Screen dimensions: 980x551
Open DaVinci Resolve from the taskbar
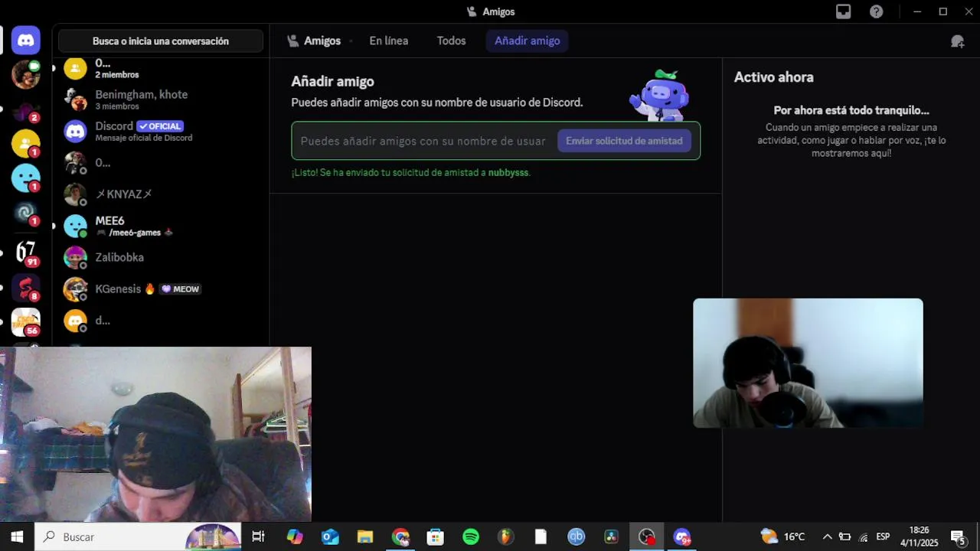(611, 536)
